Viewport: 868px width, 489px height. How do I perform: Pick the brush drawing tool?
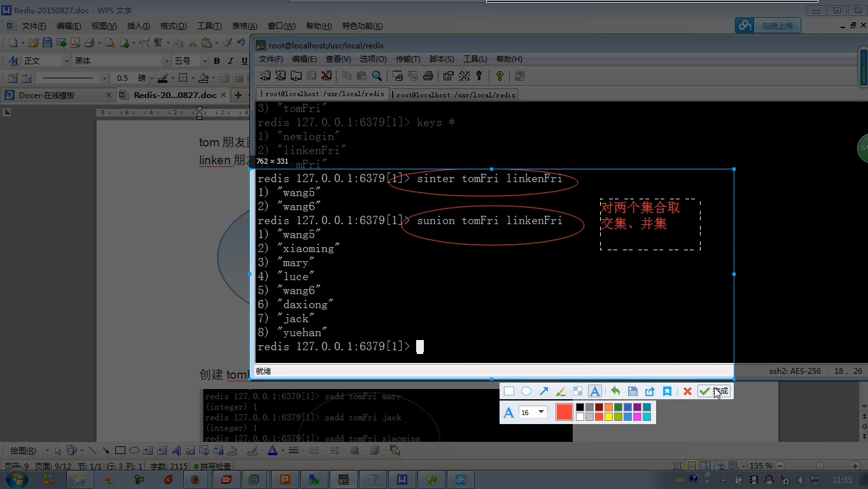(x=561, y=392)
